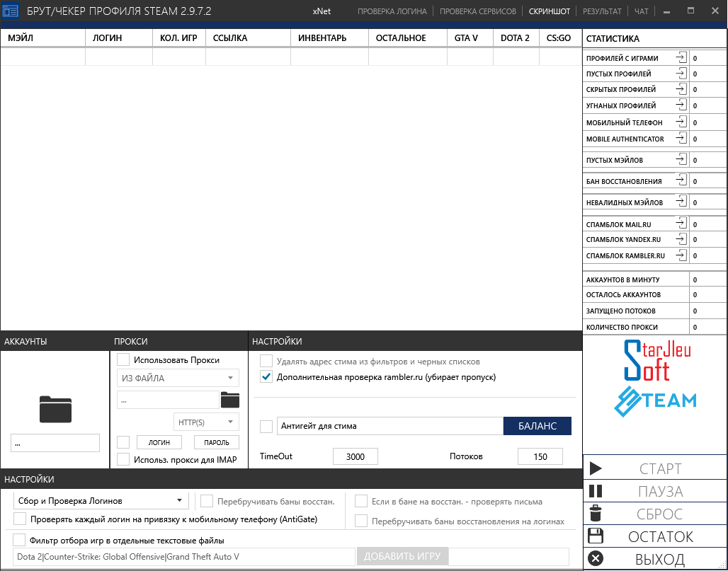Click the StarJleu Soft Team logo
Screen dimensions: 728x571
point(656,378)
